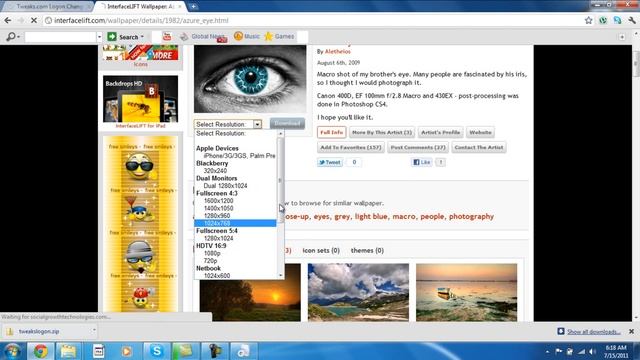Open the Games toolbar item
Viewport: 640px width, 360px height.
pos(280,36)
